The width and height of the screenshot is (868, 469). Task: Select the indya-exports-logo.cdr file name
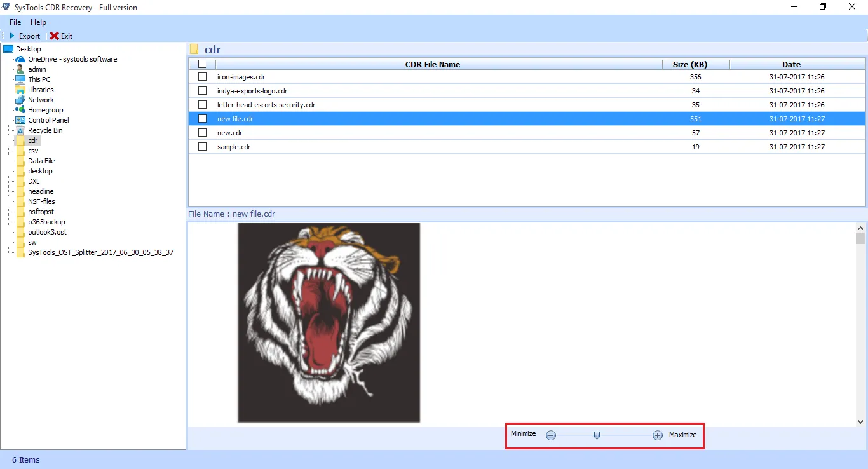pyautogui.click(x=252, y=91)
